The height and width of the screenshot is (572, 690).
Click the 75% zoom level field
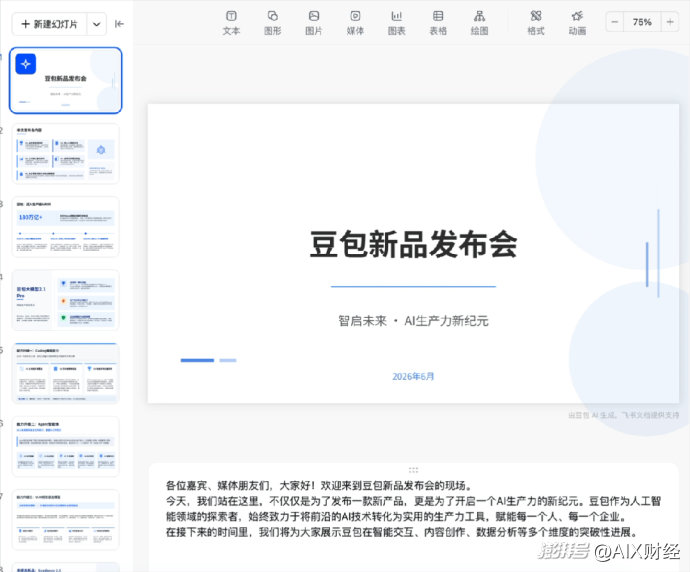pos(642,22)
